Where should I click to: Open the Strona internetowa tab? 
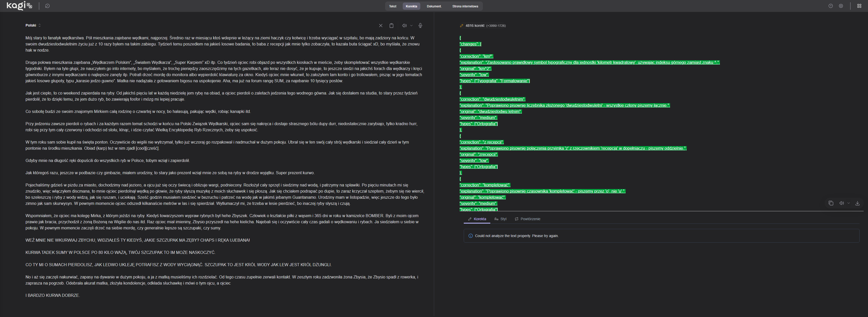(x=465, y=6)
